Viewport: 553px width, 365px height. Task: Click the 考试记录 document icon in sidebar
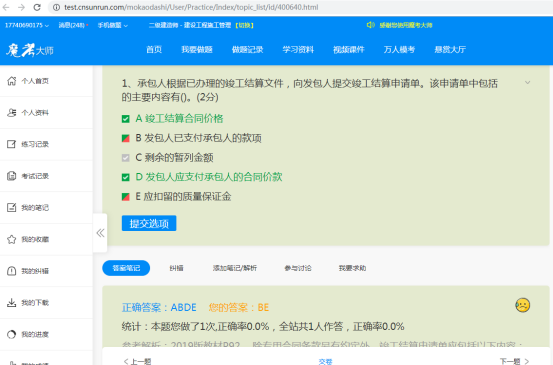(12, 176)
